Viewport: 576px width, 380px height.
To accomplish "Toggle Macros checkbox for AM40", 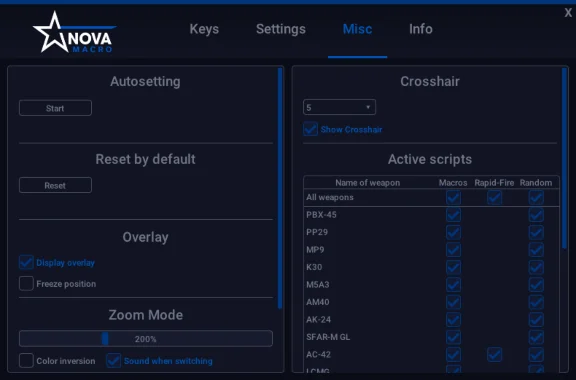I will (453, 302).
